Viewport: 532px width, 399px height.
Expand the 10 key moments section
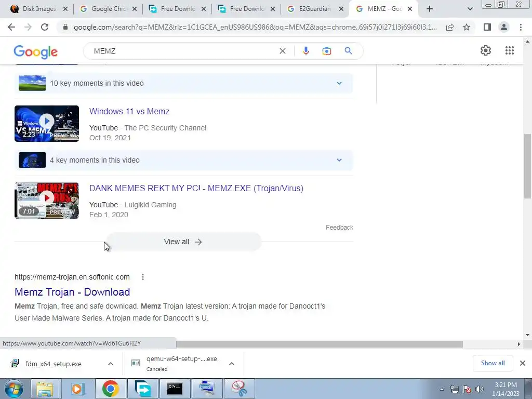click(x=339, y=83)
